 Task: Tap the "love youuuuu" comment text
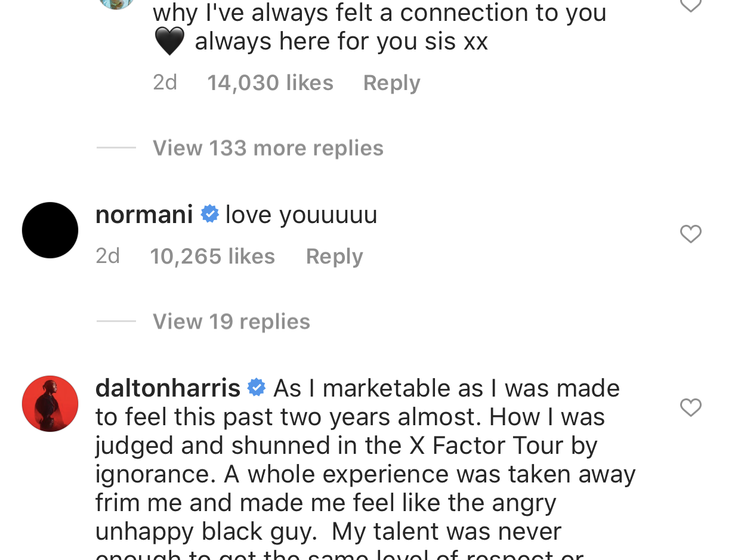click(x=301, y=215)
